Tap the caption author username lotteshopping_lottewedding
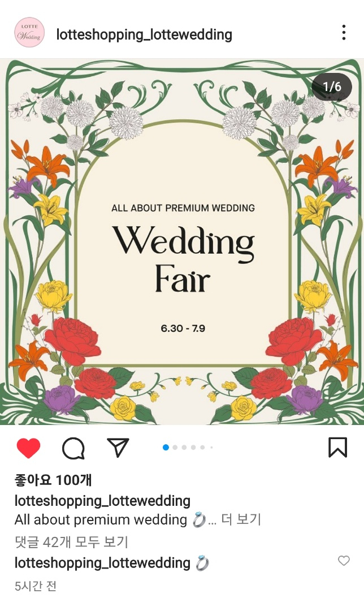364x607 pixels. pos(103,501)
